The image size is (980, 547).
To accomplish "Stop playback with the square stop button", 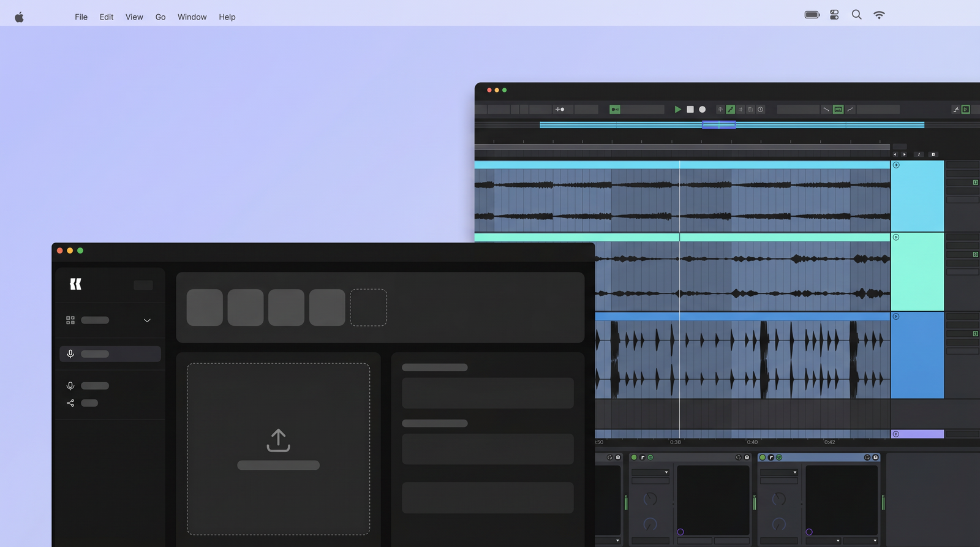I will coord(690,109).
